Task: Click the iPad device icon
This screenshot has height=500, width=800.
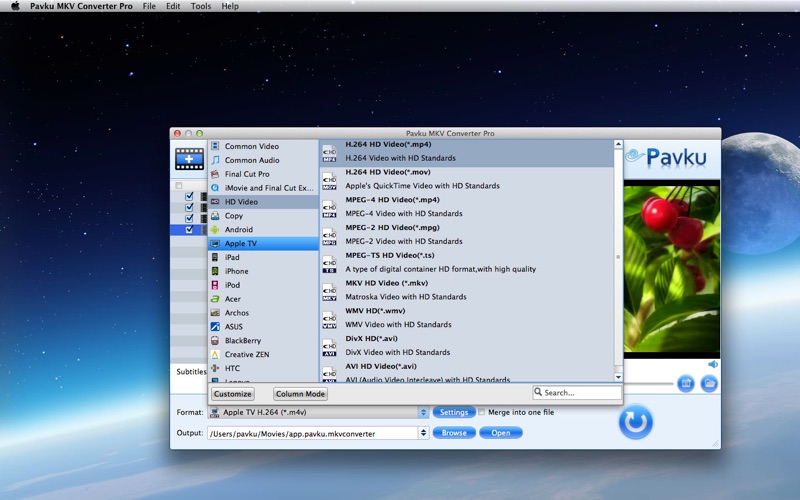Action: [215, 257]
